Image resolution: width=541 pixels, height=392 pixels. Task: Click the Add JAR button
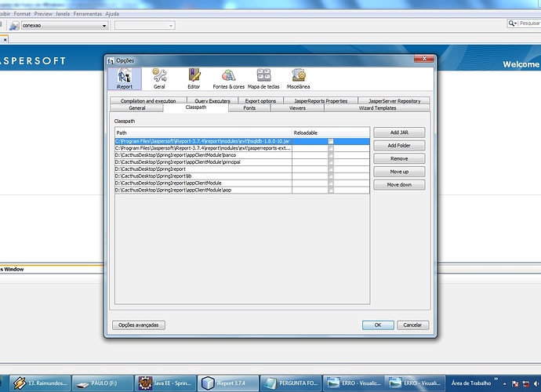point(399,132)
